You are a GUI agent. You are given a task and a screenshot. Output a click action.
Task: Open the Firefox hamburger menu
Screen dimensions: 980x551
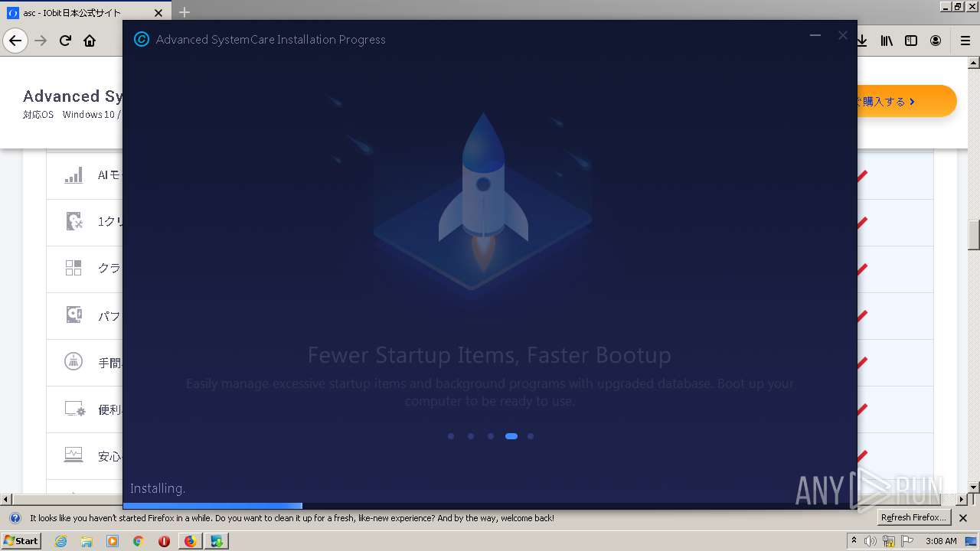(x=965, y=41)
